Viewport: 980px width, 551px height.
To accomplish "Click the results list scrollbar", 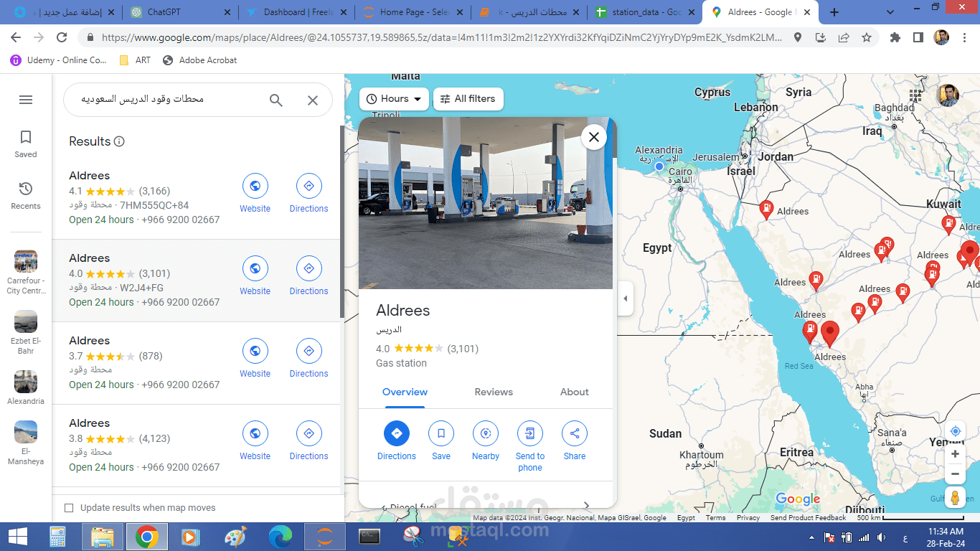I will click(x=341, y=222).
